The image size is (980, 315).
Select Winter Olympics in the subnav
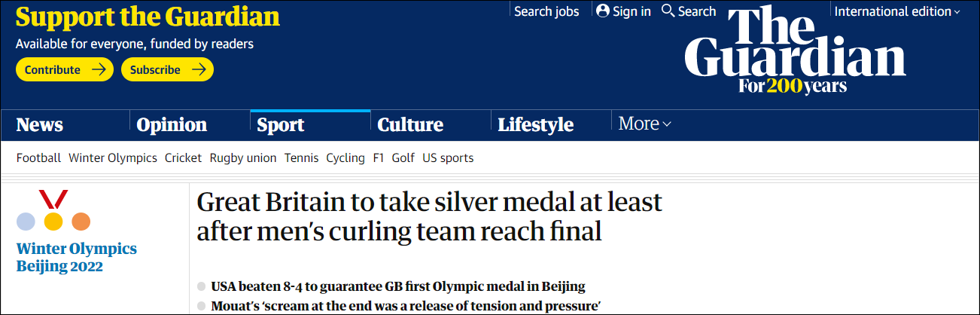click(113, 158)
